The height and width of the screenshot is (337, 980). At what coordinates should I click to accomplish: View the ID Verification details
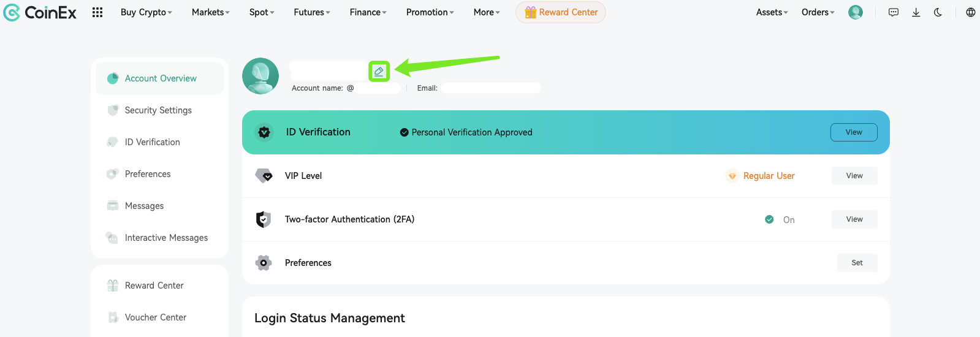click(854, 132)
